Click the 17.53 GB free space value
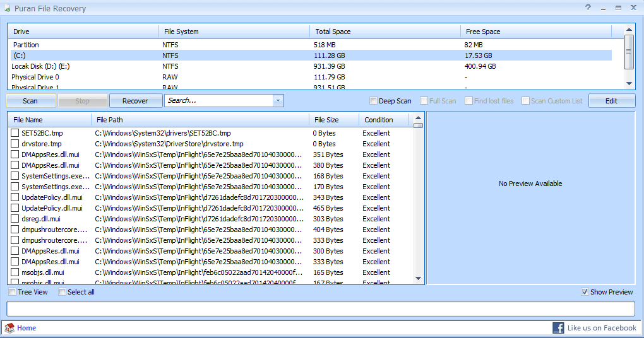This screenshot has width=644, height=338. click(478, 55)
